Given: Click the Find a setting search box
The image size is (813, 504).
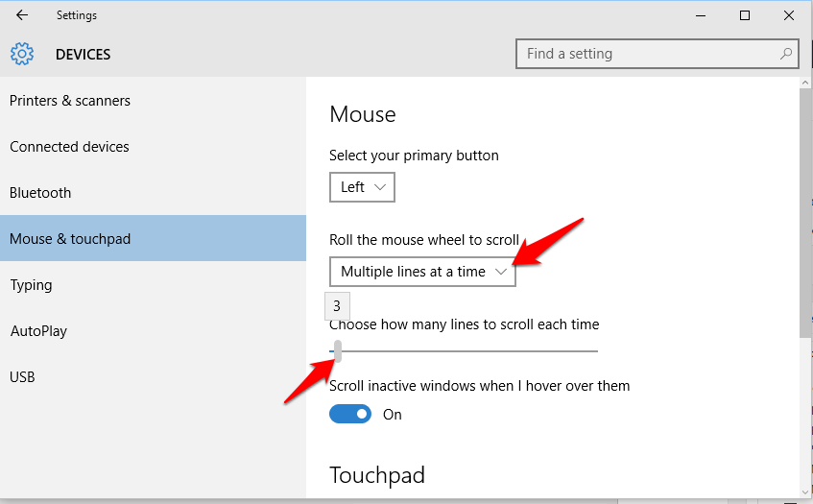Looking at the screenshot, I should (657, 54).
